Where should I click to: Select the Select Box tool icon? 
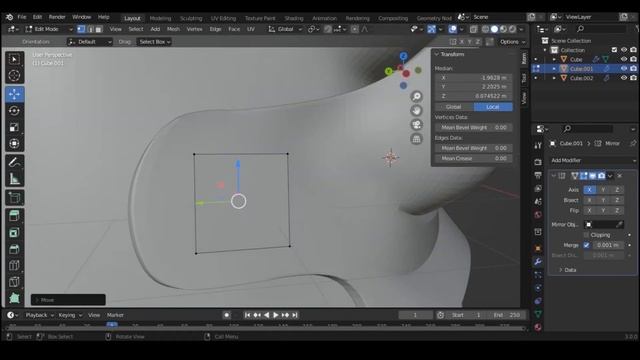(14, 59)
